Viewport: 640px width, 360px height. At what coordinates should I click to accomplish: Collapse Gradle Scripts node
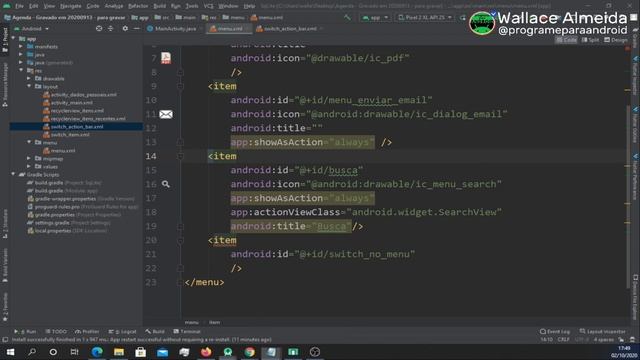pos(13,174)
